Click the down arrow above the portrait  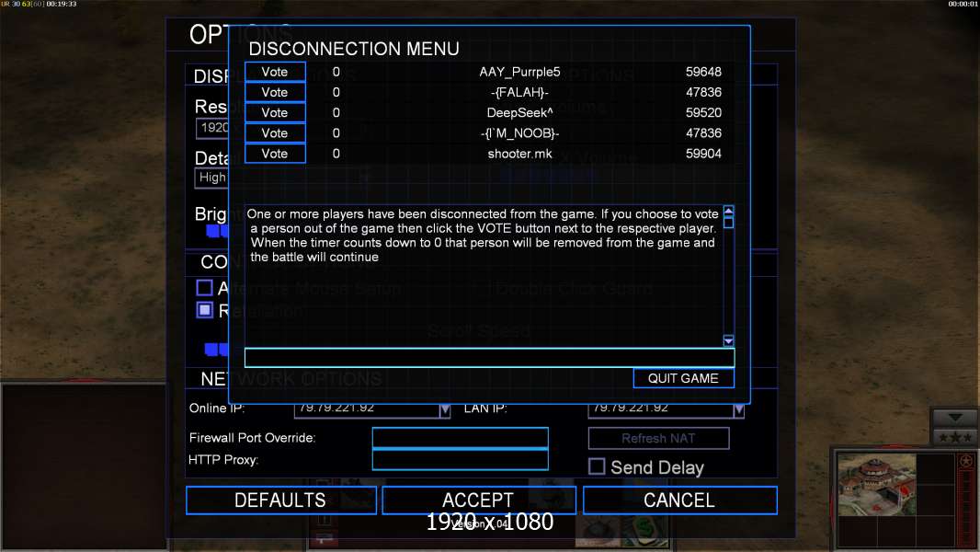[x=954, y=418]
